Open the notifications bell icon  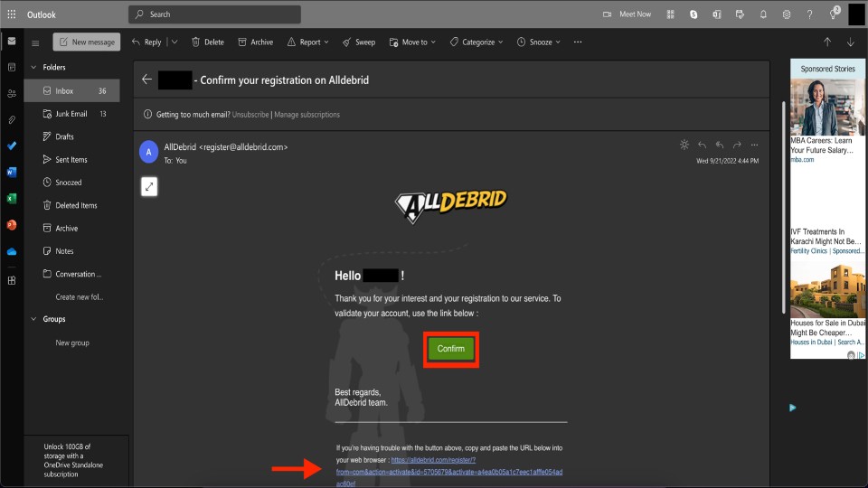(x=763, y=14)
